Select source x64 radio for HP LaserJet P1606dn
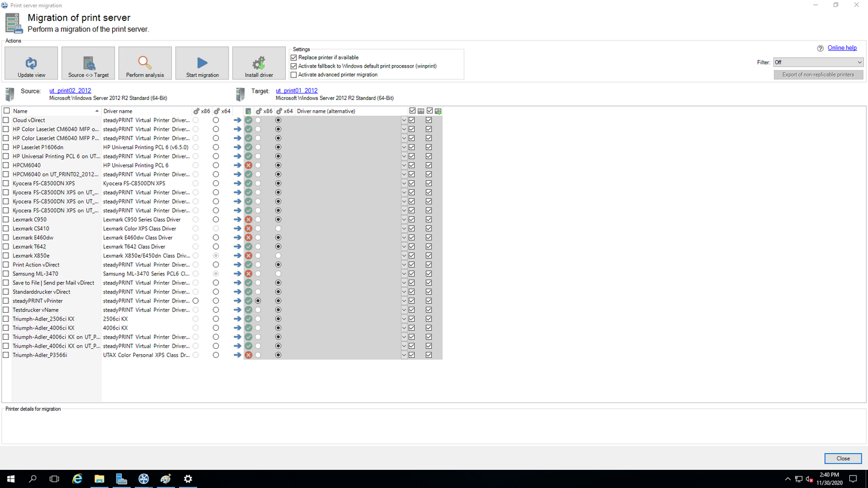The image size is (868, 488). click(x=216, y=147)
